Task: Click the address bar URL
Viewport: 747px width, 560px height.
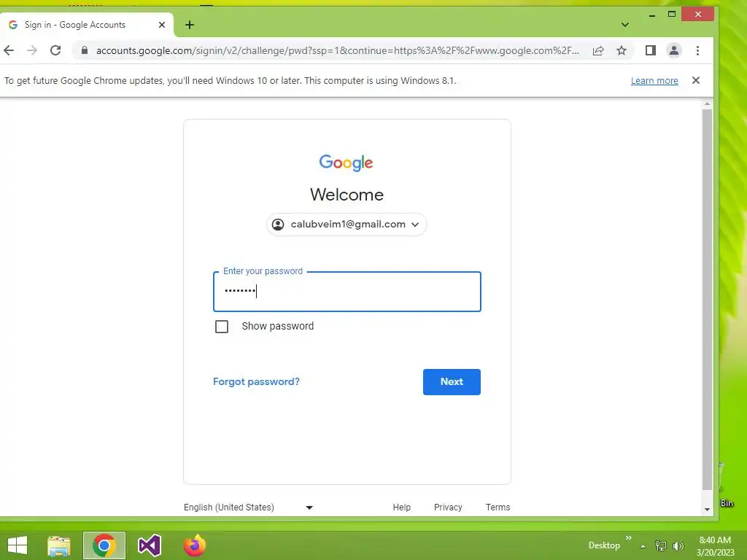Action: point(337,50)
